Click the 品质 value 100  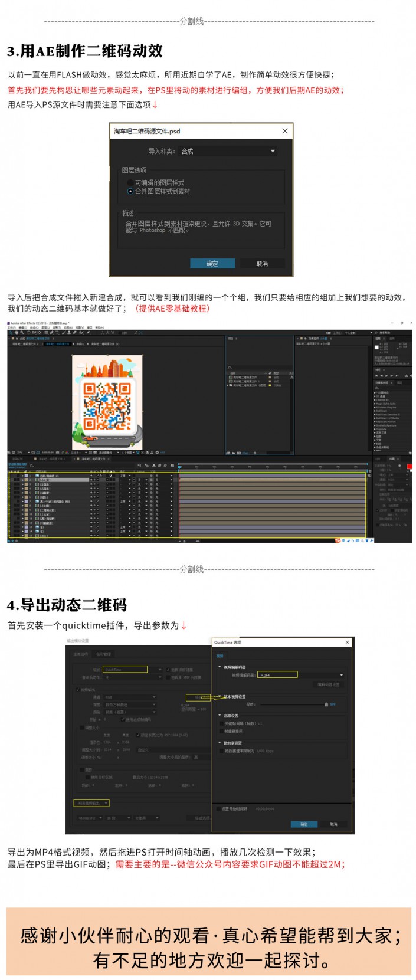click(x=333, y=704)
